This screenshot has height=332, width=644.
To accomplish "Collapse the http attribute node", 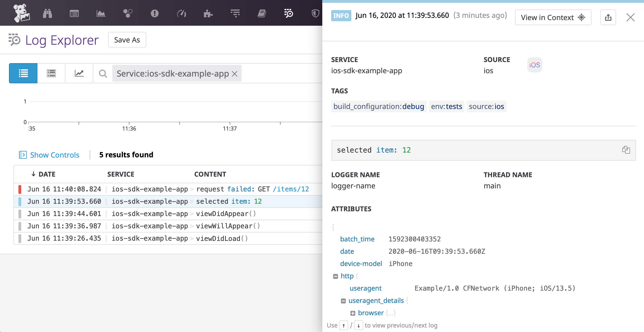I will click(x=335, y=276).
